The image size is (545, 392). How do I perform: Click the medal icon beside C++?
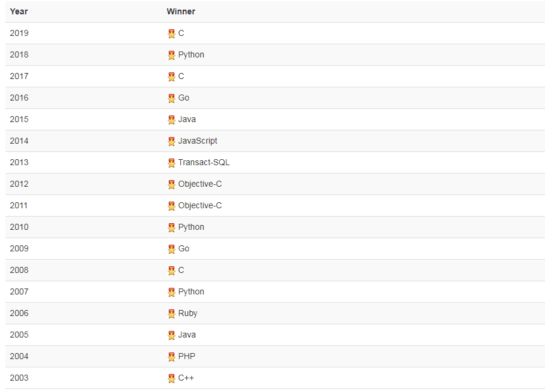171,378
